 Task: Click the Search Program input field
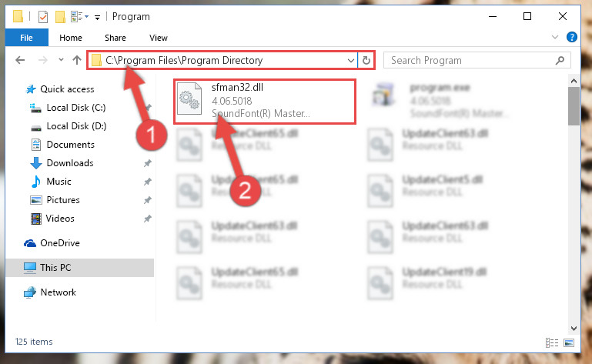point(471,61)
